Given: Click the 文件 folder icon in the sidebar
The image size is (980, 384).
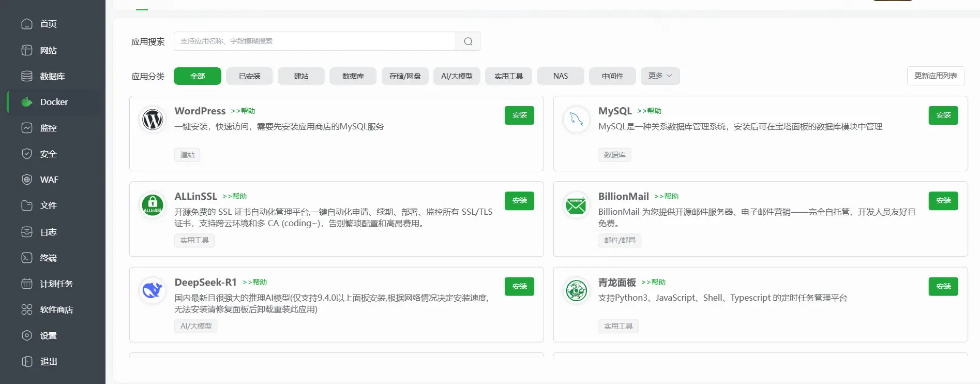Looking at the screenshot, I should click(27, 205).
